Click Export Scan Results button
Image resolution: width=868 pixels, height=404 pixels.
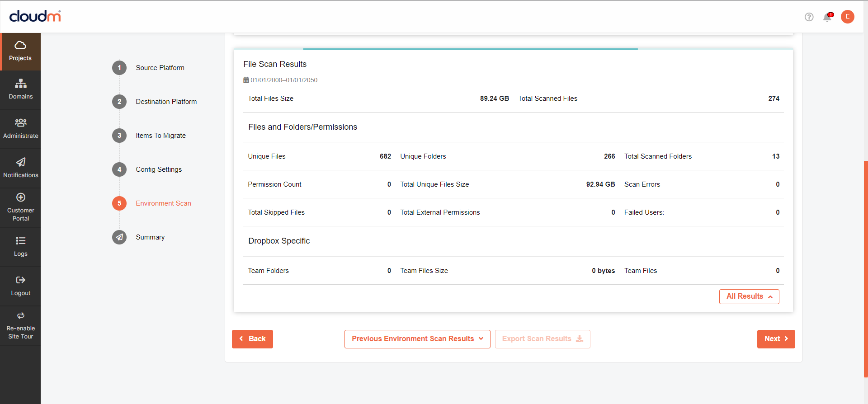542,339
